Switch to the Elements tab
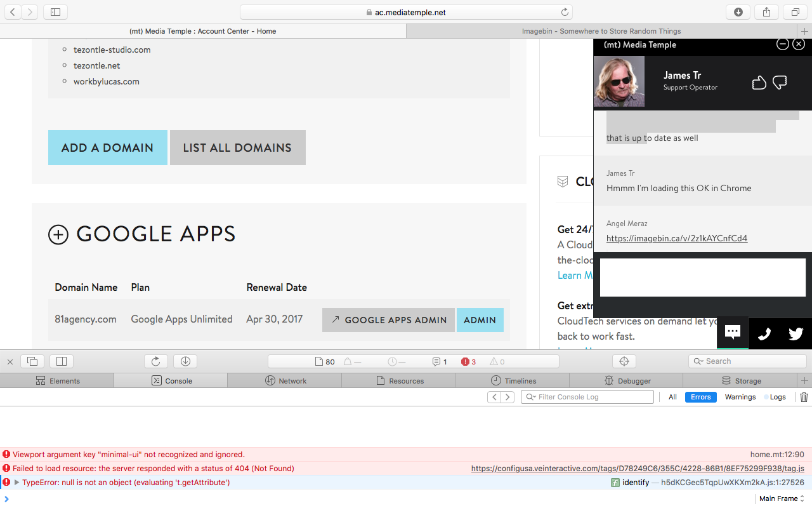The image size is (812, 508). point(58,381)
